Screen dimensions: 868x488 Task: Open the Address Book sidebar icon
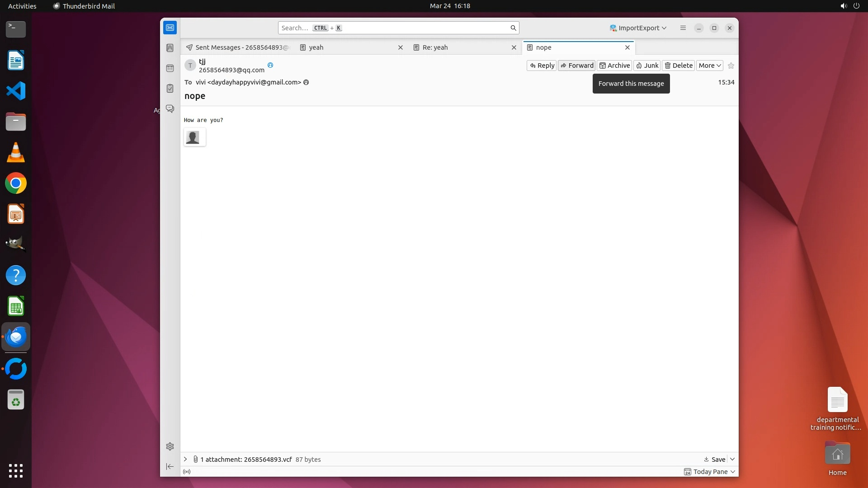pyautogui.click(x=170, y=48)
